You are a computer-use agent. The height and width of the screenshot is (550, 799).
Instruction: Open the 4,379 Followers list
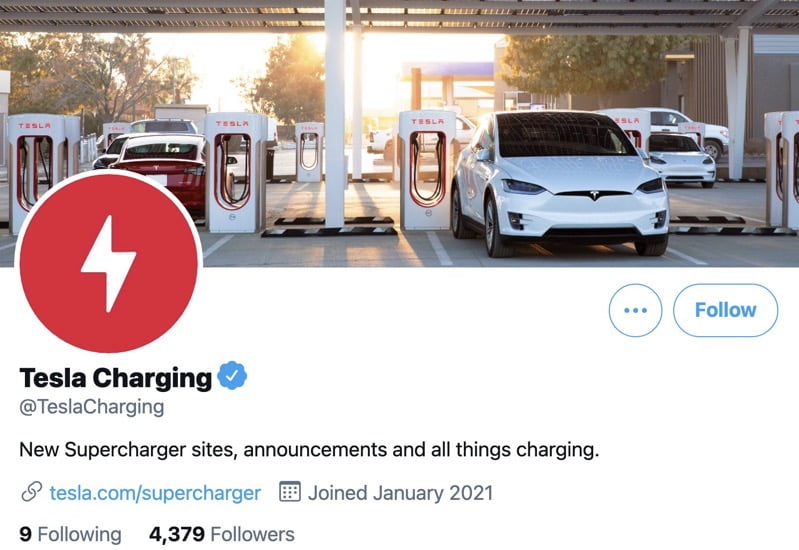(x=222, y=534)
